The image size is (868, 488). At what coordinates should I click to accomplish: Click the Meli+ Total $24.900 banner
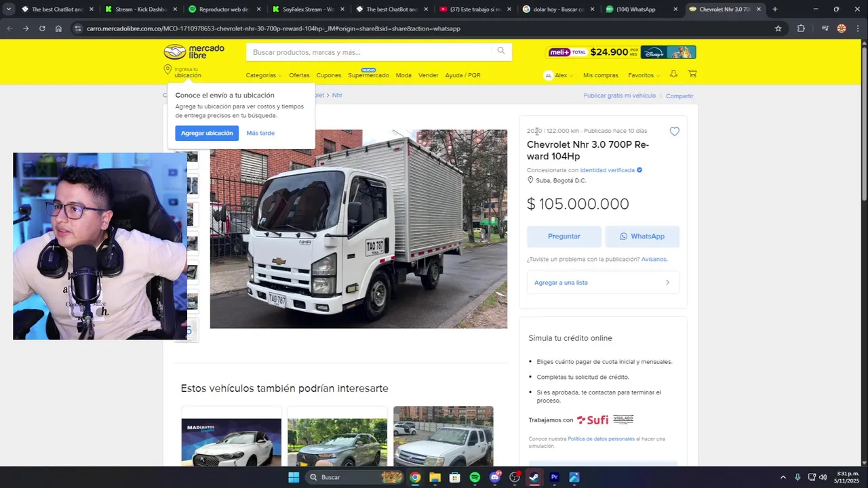coord(620,52)
